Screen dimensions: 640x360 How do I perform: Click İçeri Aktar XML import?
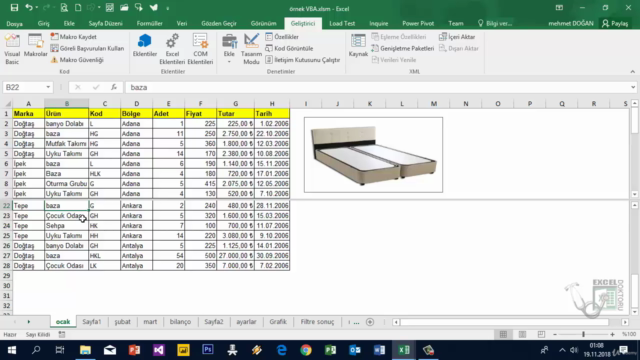tap(457, 37)
